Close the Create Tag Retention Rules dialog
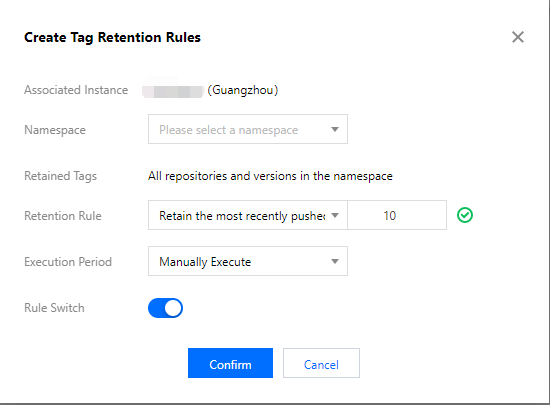The height and width of the screenshot is (405, 550). (x=518, y=37)
